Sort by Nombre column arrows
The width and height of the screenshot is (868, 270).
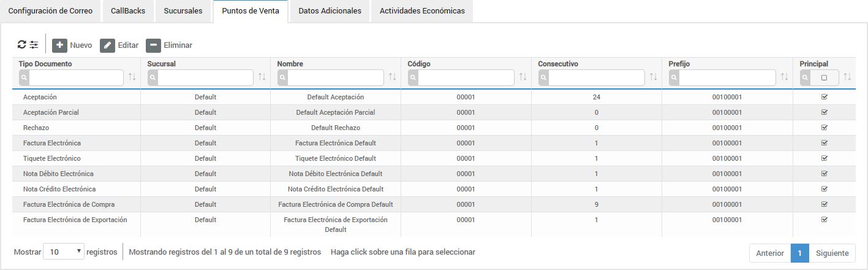click(x=393, y=77)
